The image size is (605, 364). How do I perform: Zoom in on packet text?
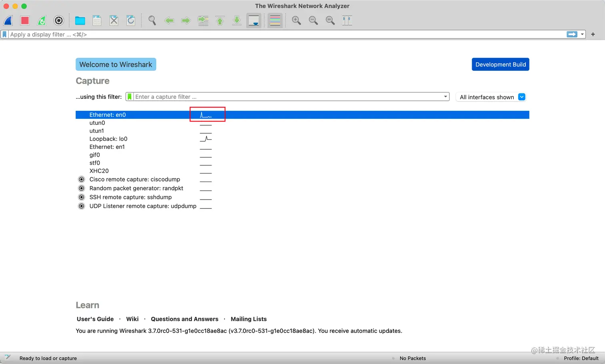pyautogui.click(x=296, y=20)
